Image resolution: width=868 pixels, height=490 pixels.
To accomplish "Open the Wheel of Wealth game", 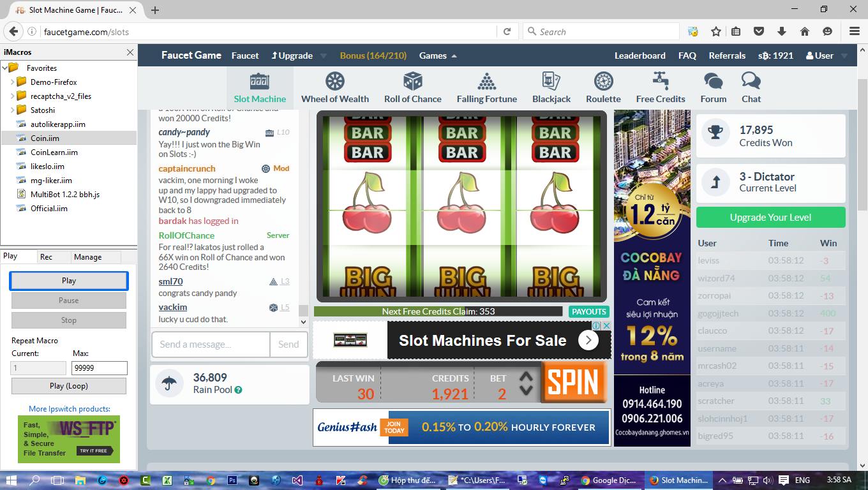I will (335, 88).
